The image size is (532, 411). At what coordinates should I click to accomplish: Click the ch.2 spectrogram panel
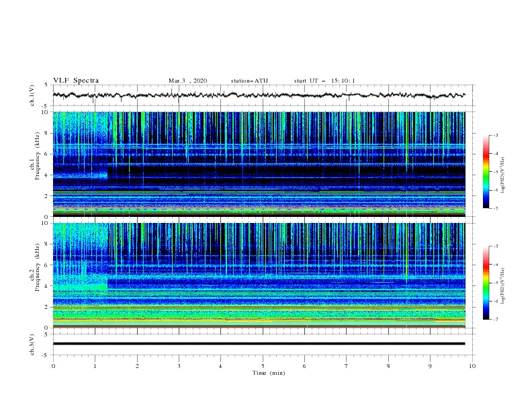(259, 275)
